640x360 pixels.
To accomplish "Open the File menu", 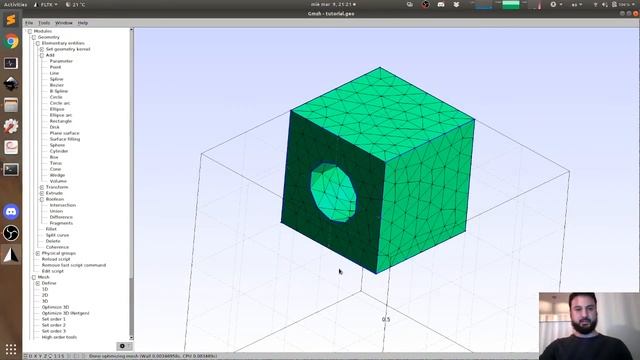I will tap(29, 23).
